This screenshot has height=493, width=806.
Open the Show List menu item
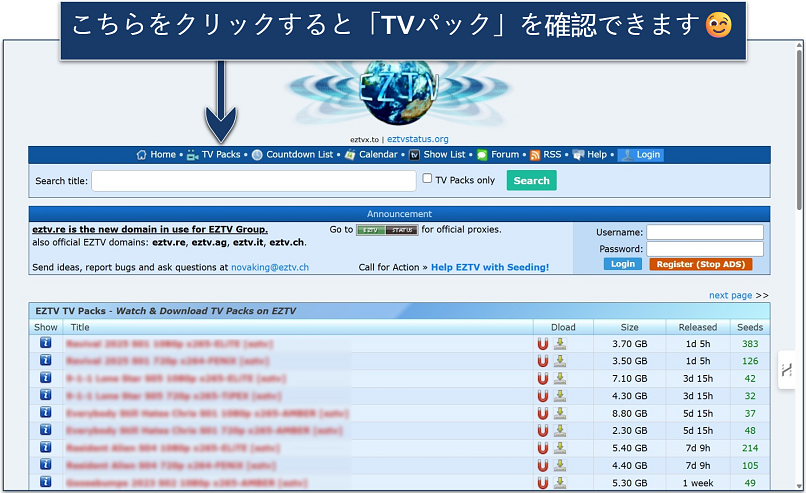(444, 155)
